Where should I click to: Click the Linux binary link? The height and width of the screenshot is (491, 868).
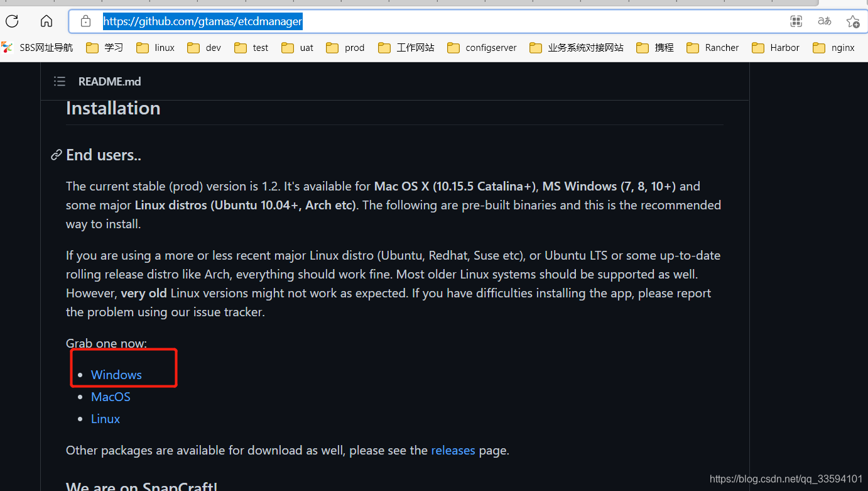(x=105, y=418)
